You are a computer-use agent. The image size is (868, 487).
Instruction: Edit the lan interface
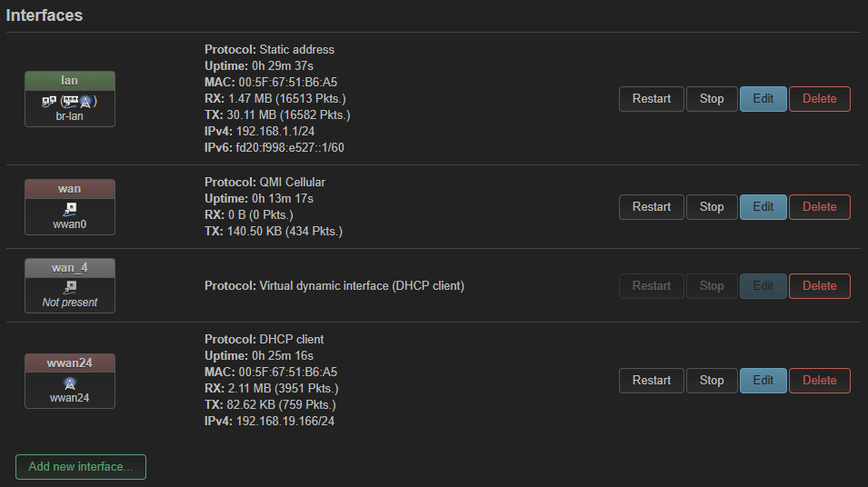(763, 99)
